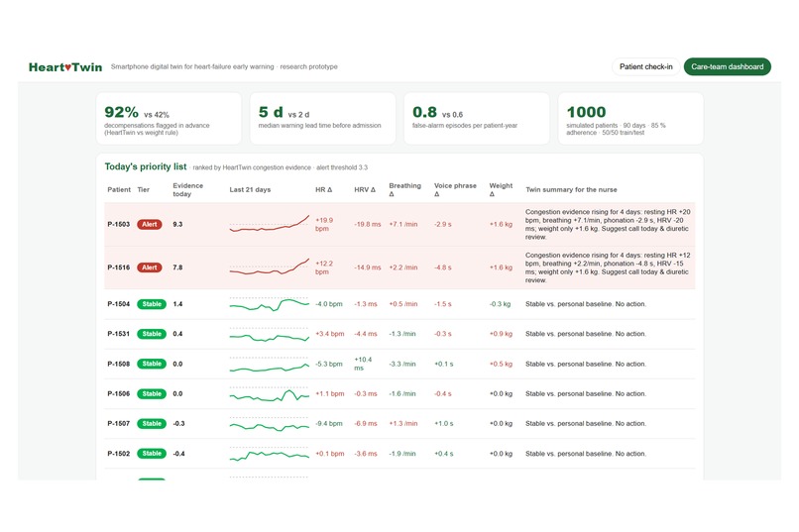Image resolution: width=799 pixels, height=532 pixels.
Task: Click the Last 21 days column header
Action: tap(250, 190)
